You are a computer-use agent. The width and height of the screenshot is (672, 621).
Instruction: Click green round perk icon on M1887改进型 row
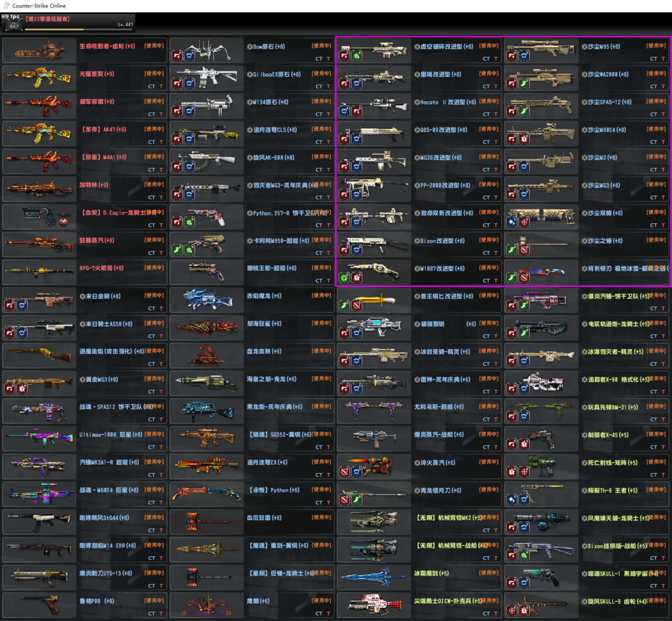click(344, 278)
